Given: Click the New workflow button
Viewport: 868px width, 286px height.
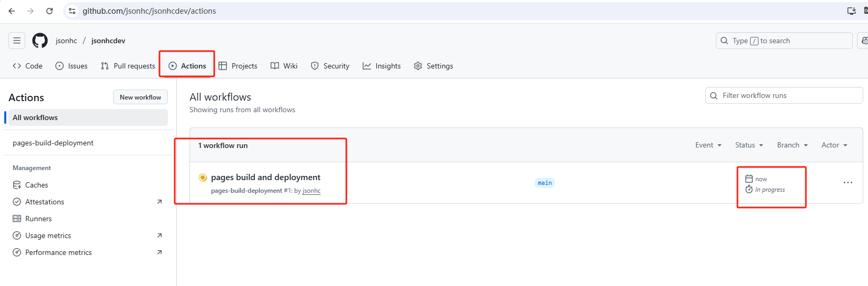Looking at the screenshot, I should (x=141, y=97).
